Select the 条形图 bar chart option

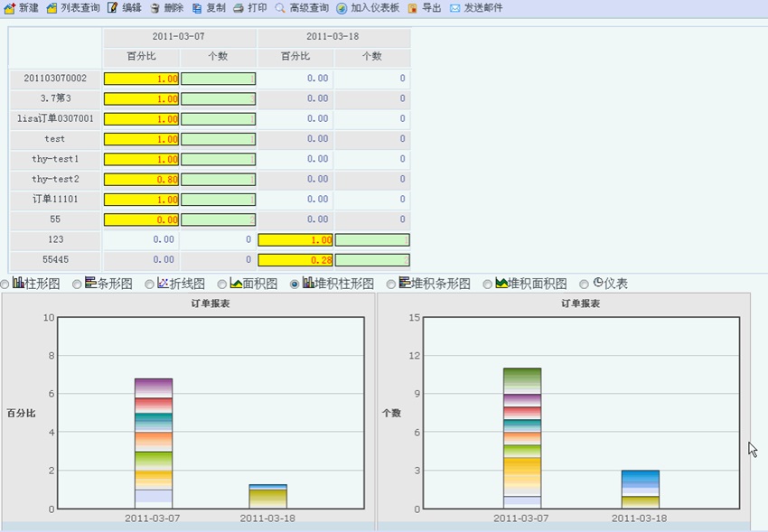(x=78, y=285)
